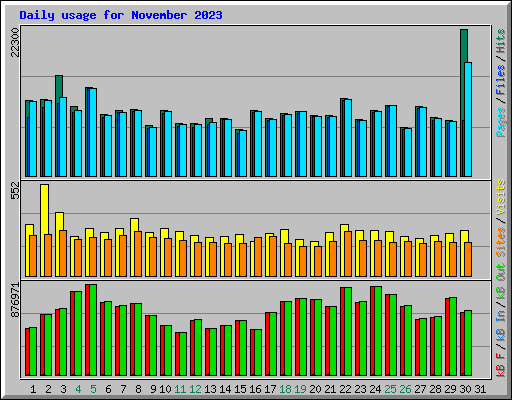The height and width of the screenshot is (400, 512).
Task: Click the day 7 x-axis label
Action: point(123,389)
